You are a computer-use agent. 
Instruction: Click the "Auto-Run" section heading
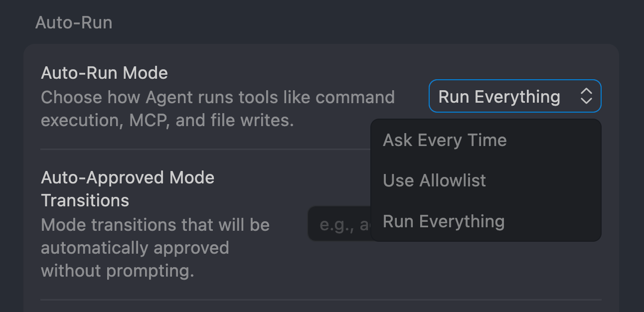coord(74,22)
